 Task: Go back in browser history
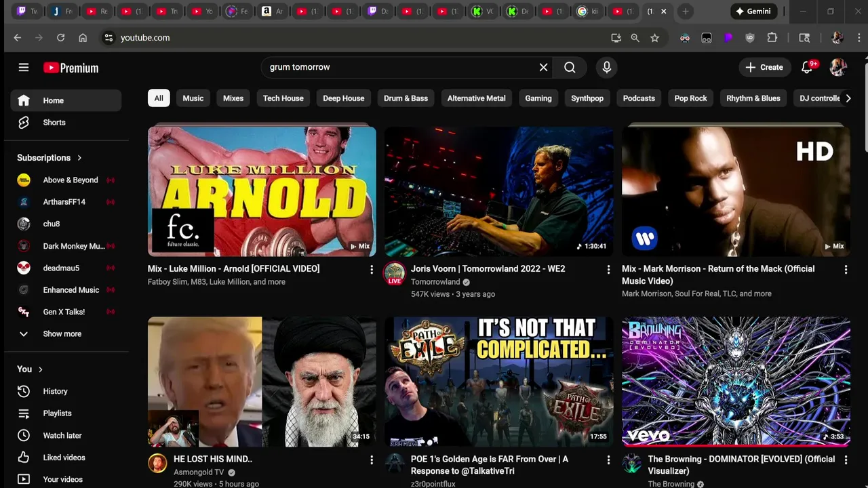coord(18,38)
